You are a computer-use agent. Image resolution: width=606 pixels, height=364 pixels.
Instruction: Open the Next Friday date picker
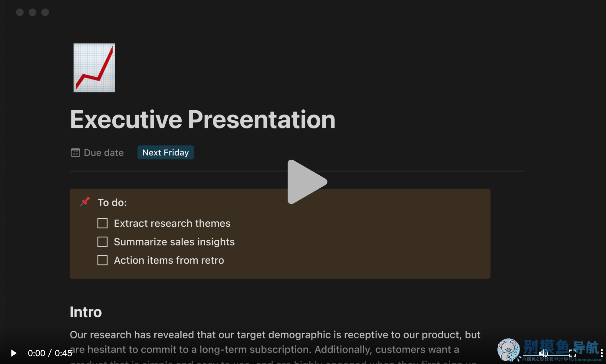[x=166, y=152]
